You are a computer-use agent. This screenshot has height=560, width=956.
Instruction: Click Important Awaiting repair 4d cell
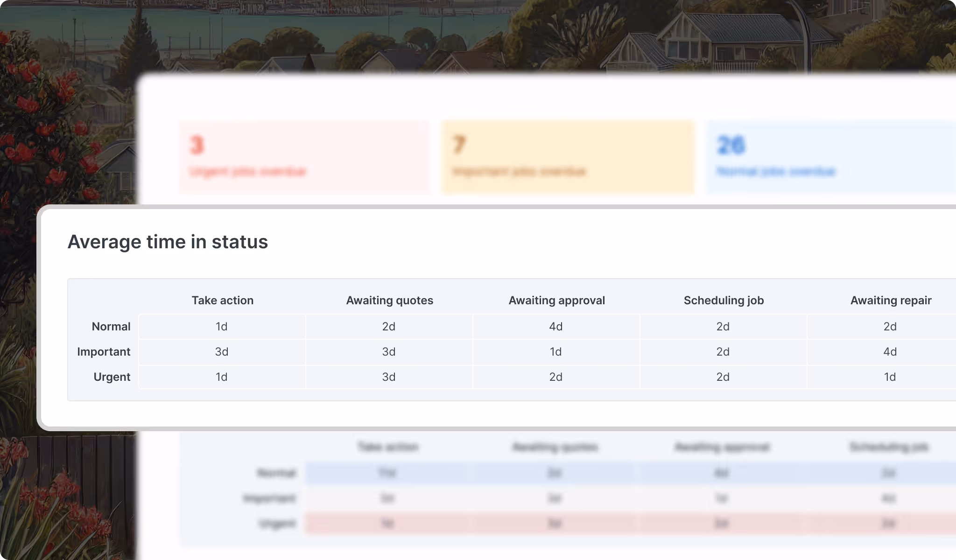[x=890, y=351]
